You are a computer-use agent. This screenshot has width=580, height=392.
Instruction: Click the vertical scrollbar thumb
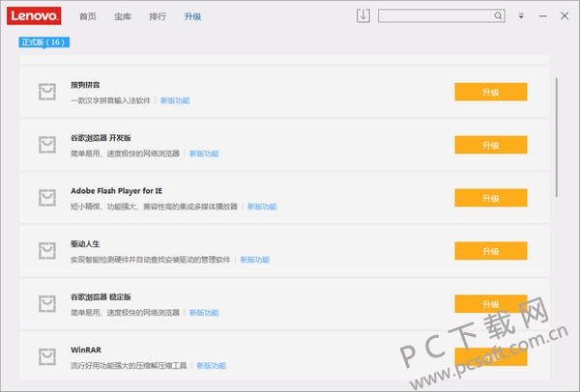click(557, 137)
